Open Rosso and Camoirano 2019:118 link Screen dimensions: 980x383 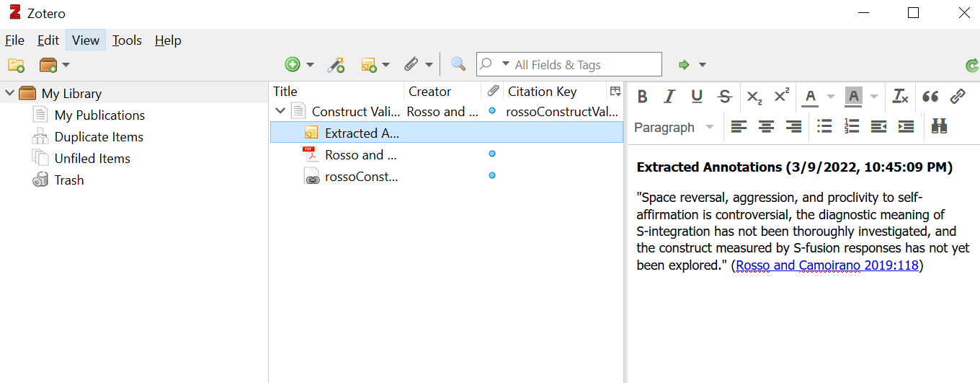click(x=827, y=265)
